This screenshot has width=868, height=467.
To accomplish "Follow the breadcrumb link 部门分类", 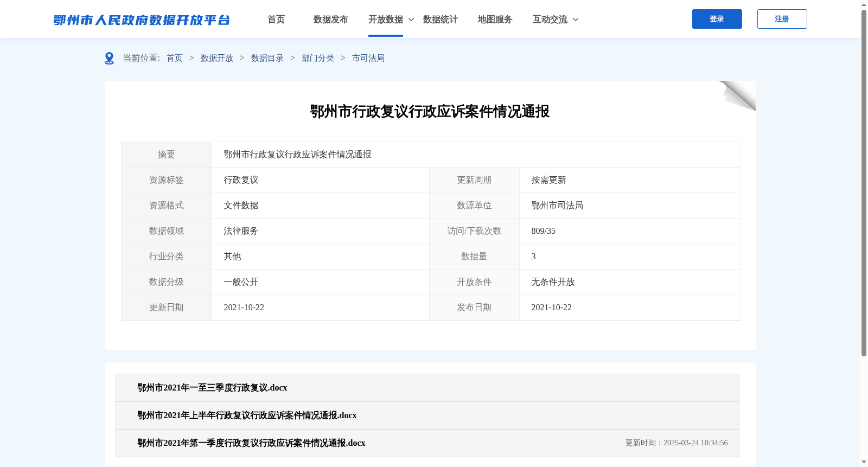I will click(x=318, y=58).
